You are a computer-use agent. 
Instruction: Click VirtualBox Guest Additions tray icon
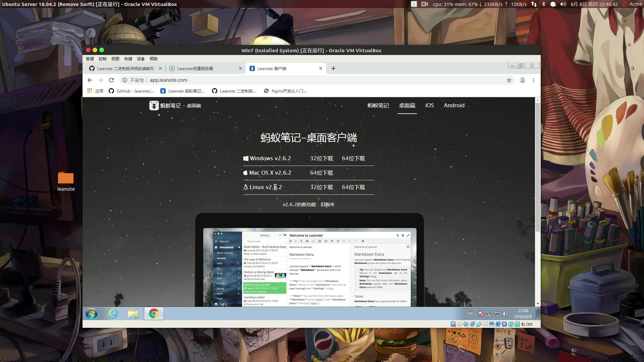[489, 314]
